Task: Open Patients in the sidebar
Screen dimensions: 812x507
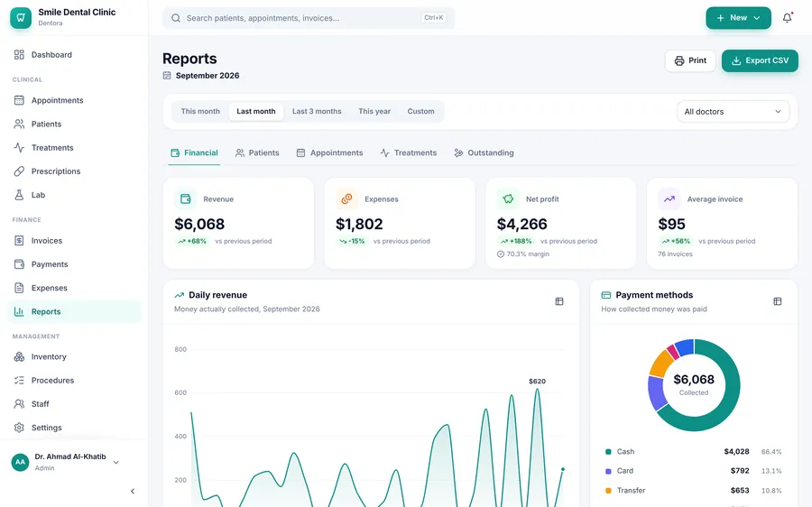Action: coord(74,124)
